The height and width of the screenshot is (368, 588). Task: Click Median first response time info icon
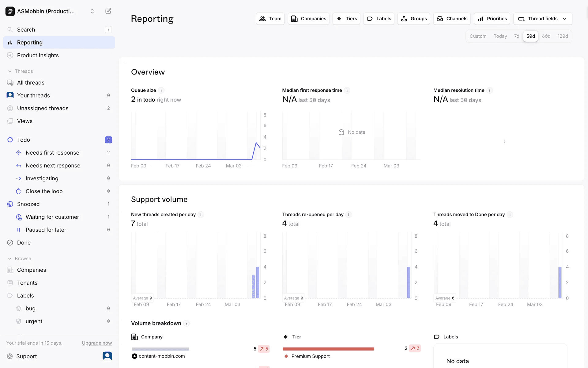point(347,90)
